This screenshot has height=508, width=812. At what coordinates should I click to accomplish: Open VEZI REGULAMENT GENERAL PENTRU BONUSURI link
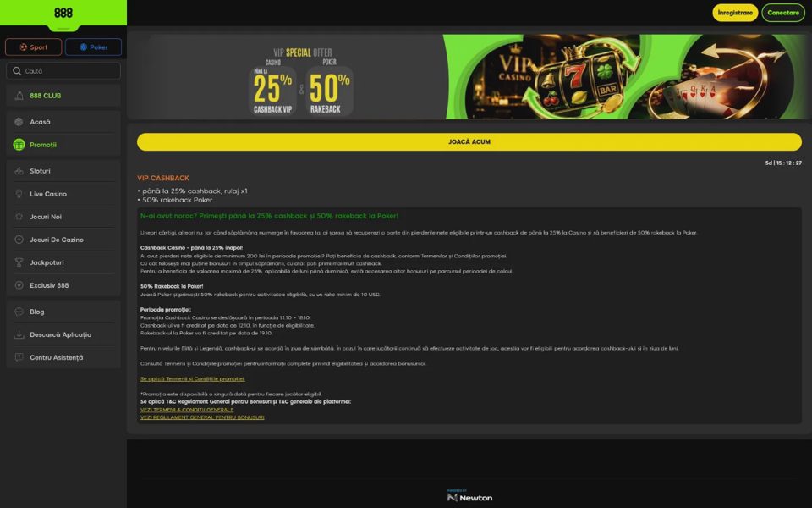pyautogui.click(x=202, y=417)
